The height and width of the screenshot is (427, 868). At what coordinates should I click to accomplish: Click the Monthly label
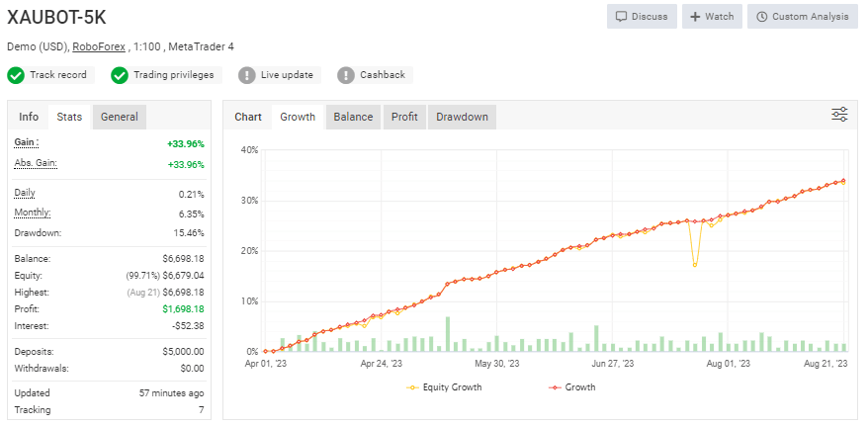33,213
